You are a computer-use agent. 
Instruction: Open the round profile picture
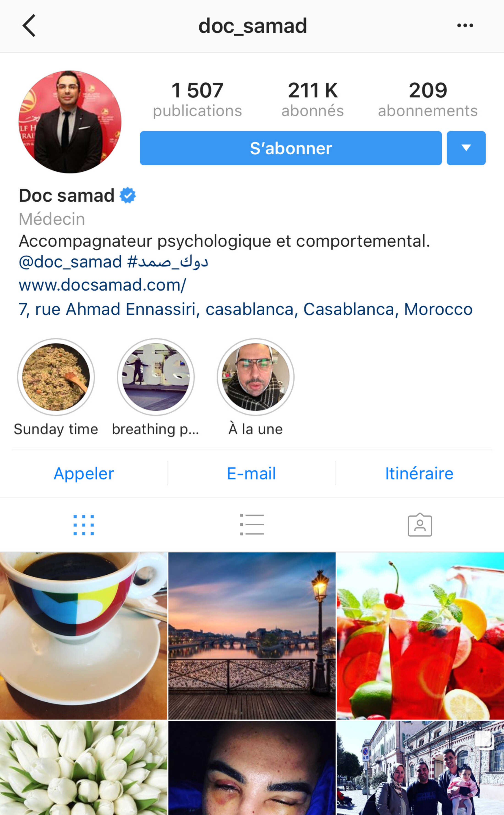pyautogui.click(x=70, y=122)
